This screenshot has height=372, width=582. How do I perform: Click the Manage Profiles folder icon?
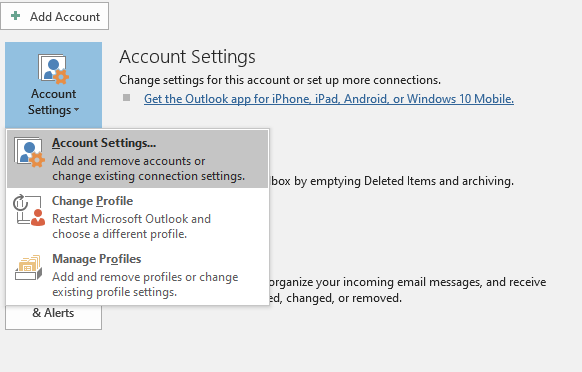tap(28, 268)
